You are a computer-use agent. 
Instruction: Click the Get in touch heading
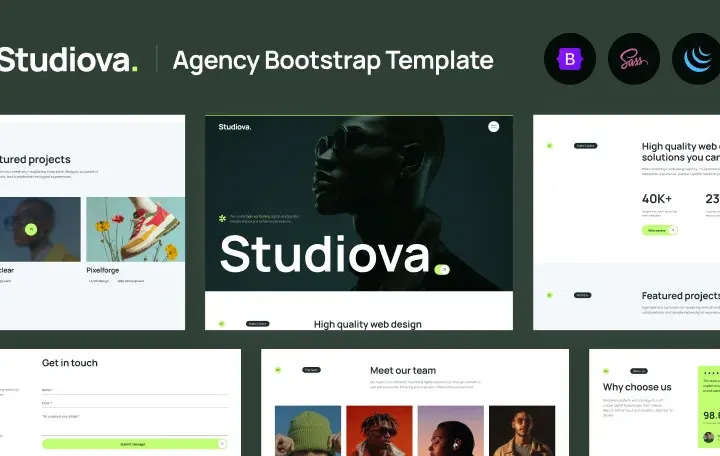click(70, 363)
